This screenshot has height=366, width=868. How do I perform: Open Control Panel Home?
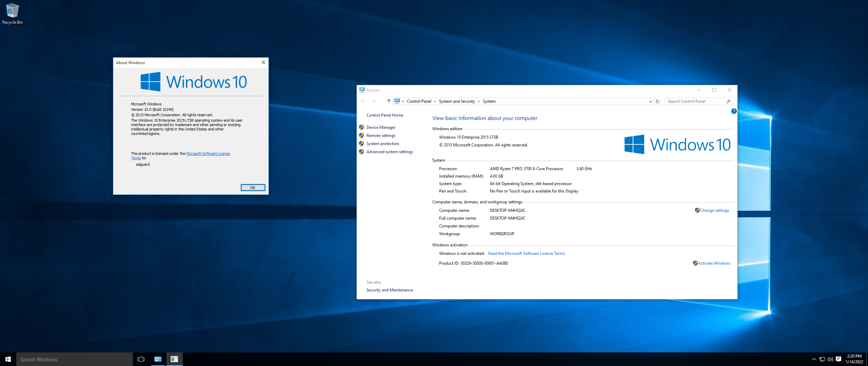pos(384,115)
